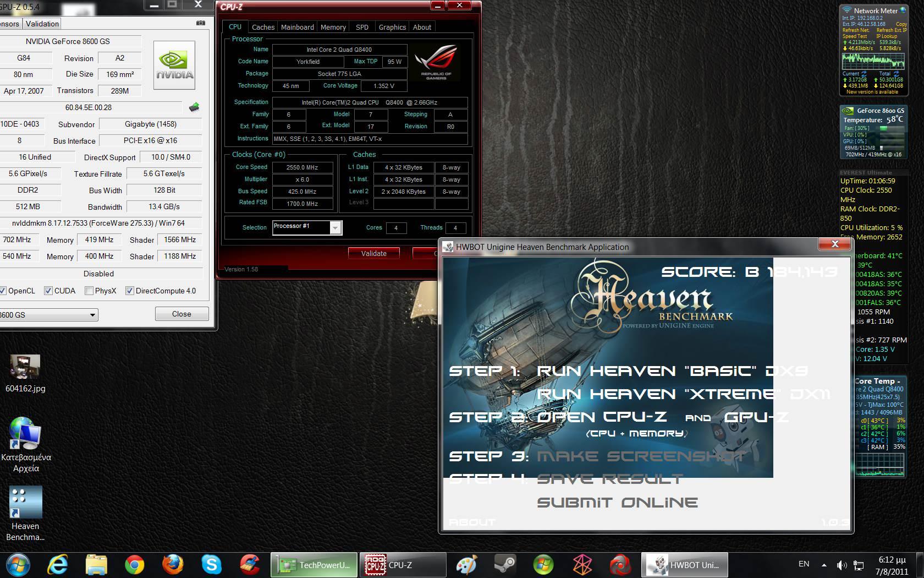Switch to the HWBOT Unigine taskbar item
Image resolution: width=924 pixels, height=578 pixels.
point(685,565)
